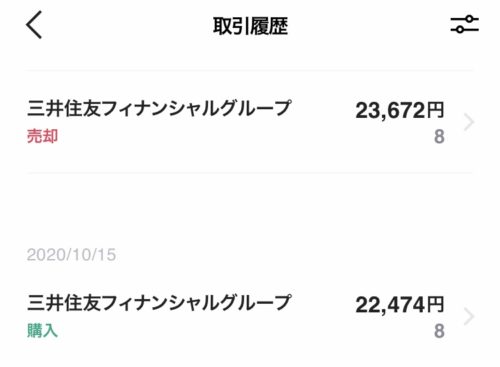Tap the divider line above the sale transaction
The height and width of the screenshot is (367, 500).
click(250, 70)
